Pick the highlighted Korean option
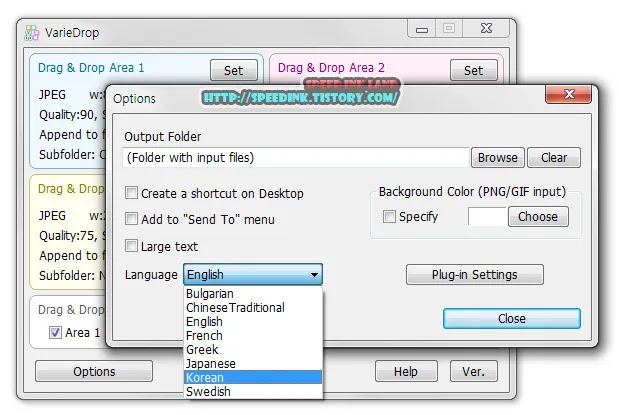Viewport: 619px width, 415px height. (253, 377)
